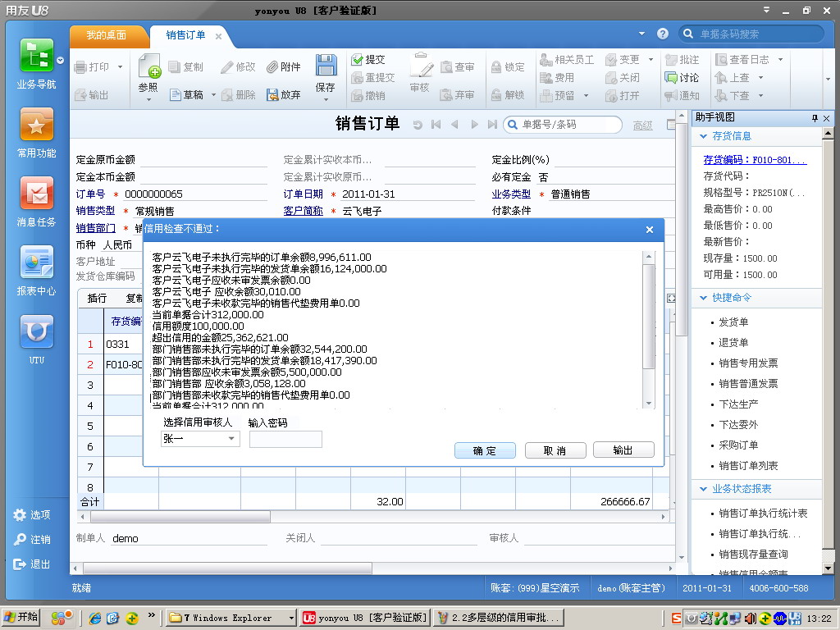Expand the 变更 dropdown arrow
This screenshot has width=840, height=630.
point(651,59)
